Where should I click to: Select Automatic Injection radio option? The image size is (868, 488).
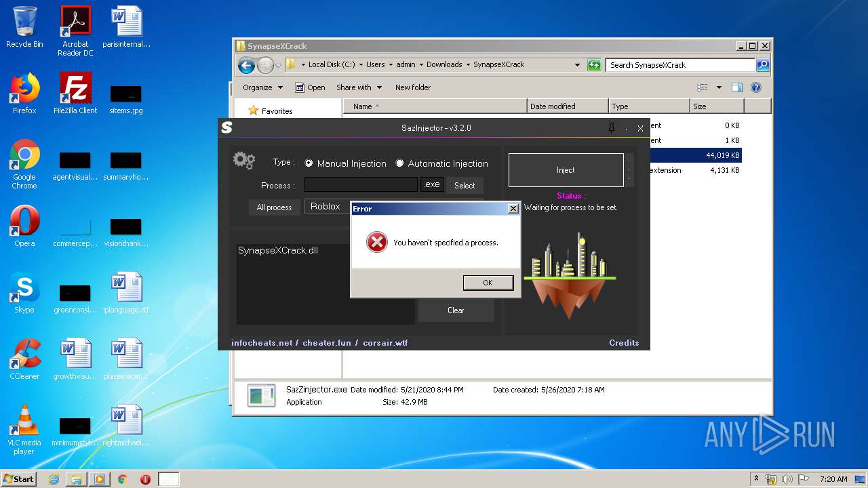pos(441,163)
